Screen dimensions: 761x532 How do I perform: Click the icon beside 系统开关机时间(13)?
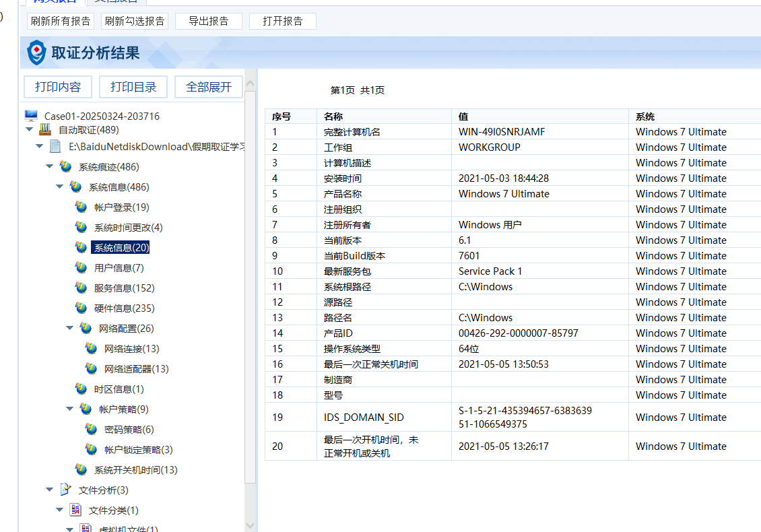[81, 470]
